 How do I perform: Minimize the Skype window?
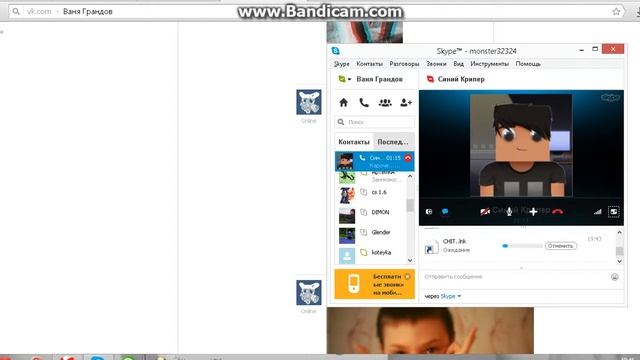tap(581, 50)
